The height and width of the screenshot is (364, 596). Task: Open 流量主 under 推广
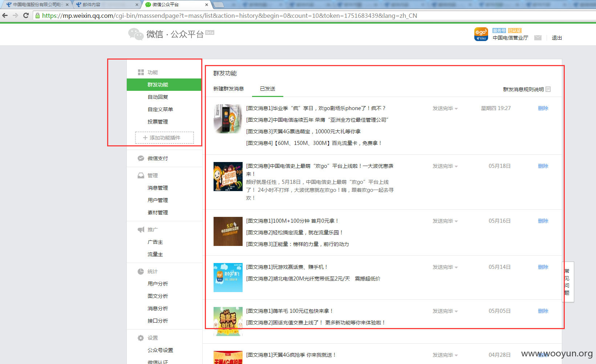click(x=155, y=254)
